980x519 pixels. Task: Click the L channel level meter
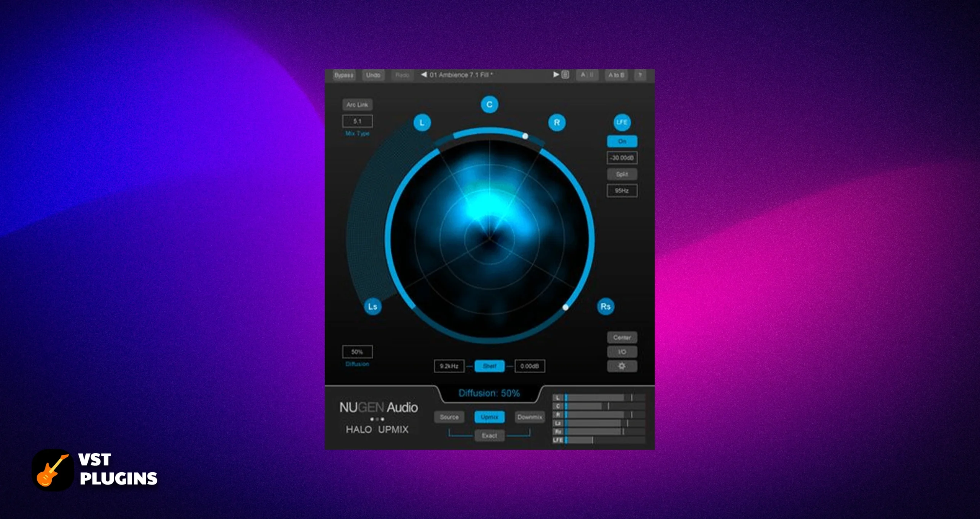coord(599,398)
